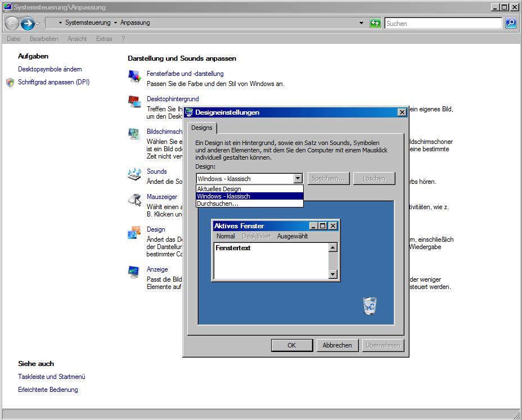Click preview window's minimize icon

[x=313, y=226]
